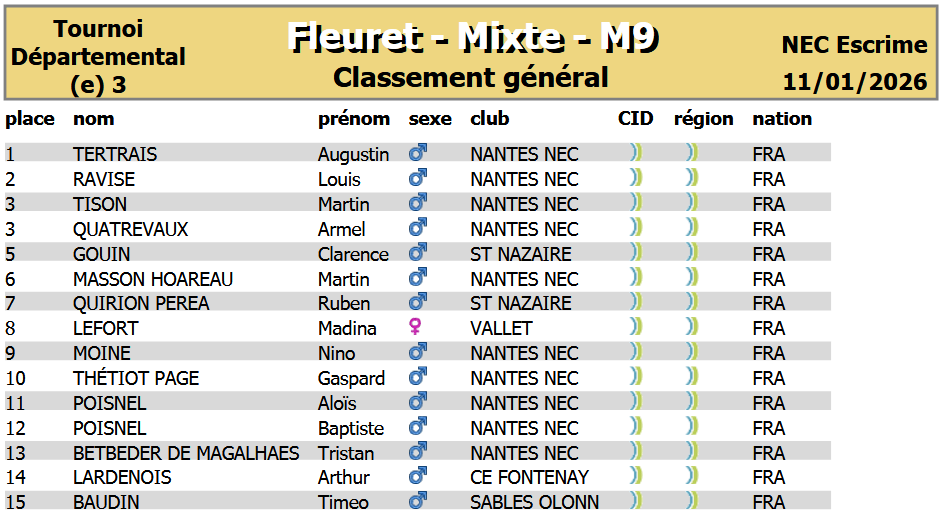The height and width of the screenshot is (531, 942).
Task: Click the région icon in QUATREVAUX row
Action: (x=691, y=228)
